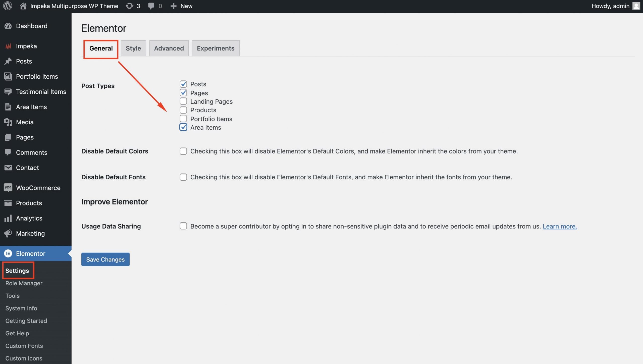
Task: Click the Marketing megaphone icon
Action: pos(8,233)
